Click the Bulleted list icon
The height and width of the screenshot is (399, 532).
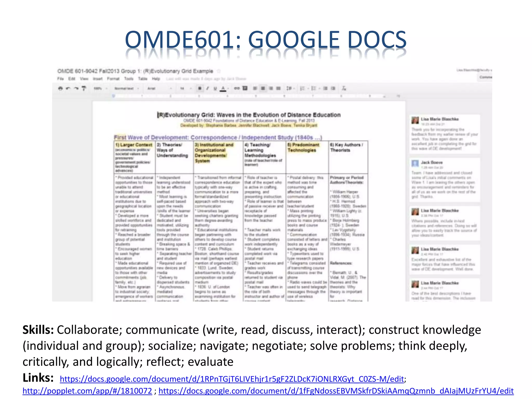[314, 88]
